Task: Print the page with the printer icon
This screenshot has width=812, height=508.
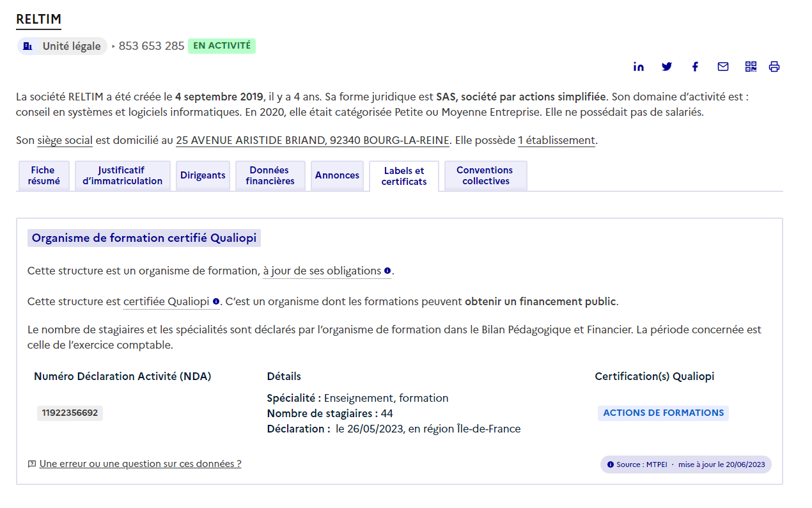Action: [774, 67]
